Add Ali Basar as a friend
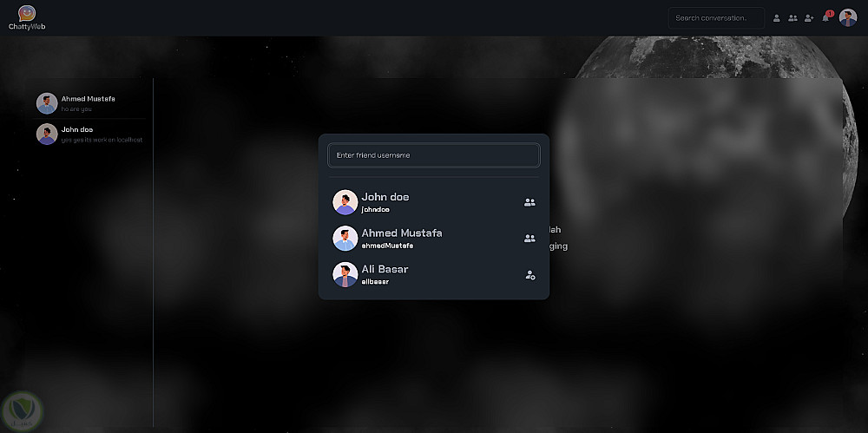The height and width of the screenshot is (433, 868). pos(530,275)
